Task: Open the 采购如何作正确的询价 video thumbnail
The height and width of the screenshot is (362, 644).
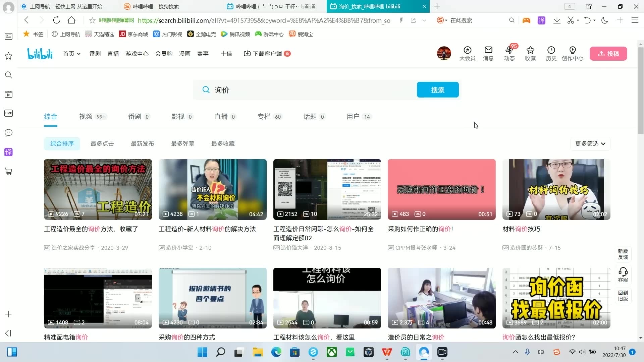Action: coord(441,189)
